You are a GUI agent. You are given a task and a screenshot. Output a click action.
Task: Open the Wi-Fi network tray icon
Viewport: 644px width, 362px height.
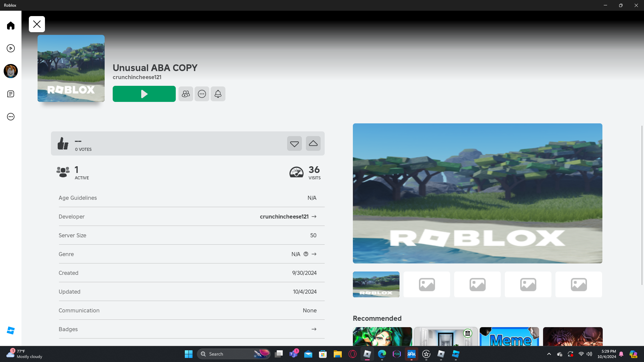point(581,354)
